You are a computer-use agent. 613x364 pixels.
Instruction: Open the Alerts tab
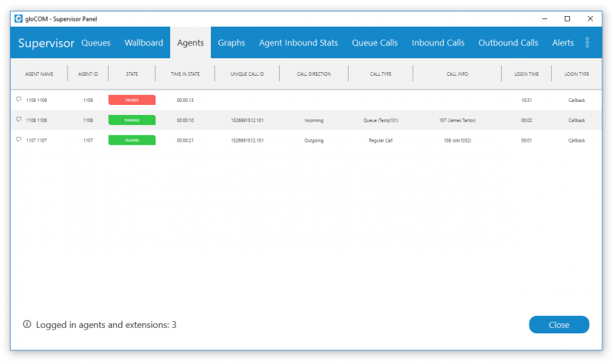pyautogui.click(x=563, y=43)
